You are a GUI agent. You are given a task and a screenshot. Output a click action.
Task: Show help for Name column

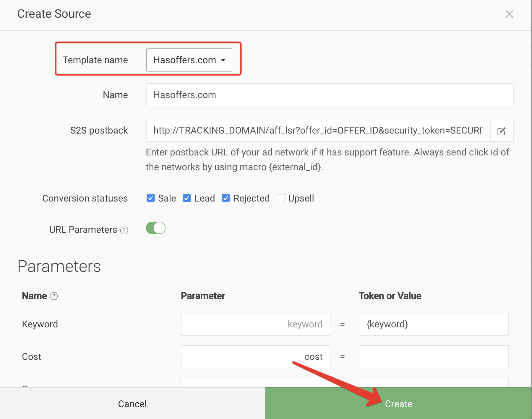point(54,296)
